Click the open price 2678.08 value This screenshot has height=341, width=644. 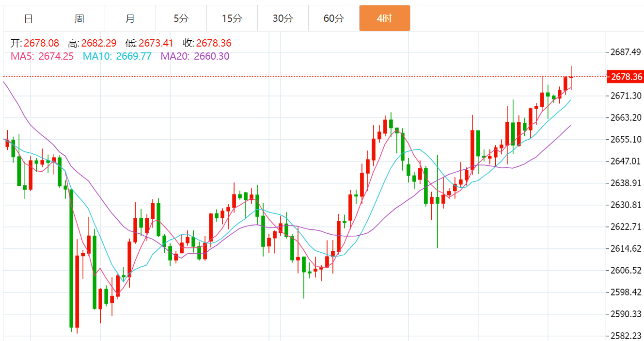click(x=41, y=43)
